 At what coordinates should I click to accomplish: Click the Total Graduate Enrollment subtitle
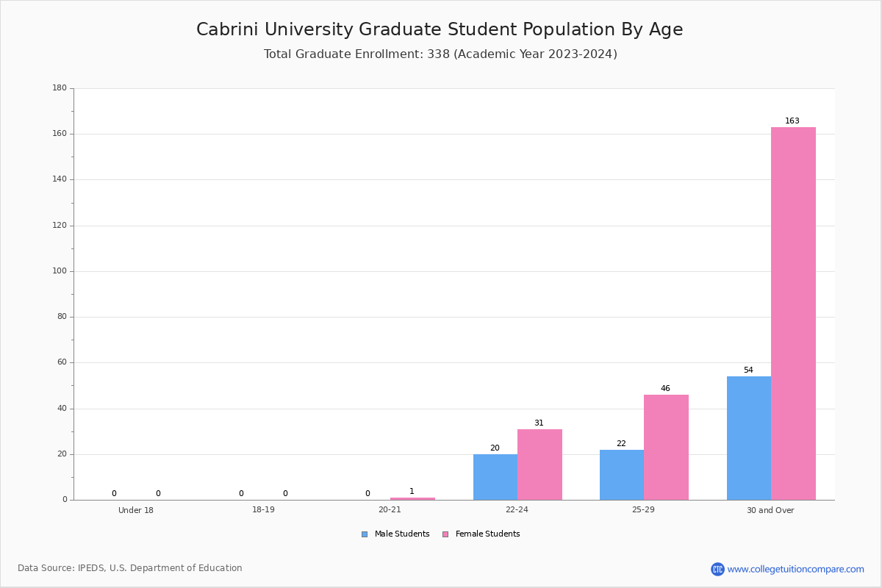440,54
